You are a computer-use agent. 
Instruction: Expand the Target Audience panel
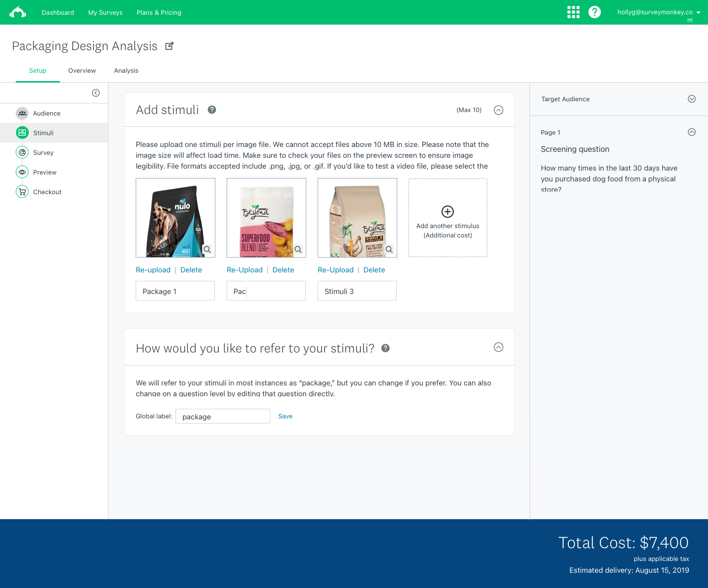click(x=691, y=99)
